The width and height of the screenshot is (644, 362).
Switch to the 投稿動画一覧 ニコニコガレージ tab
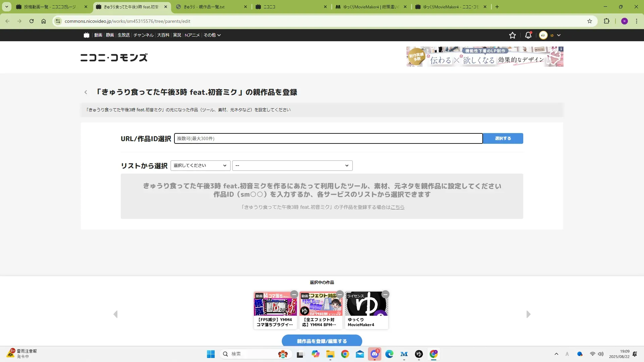point(50,7)
